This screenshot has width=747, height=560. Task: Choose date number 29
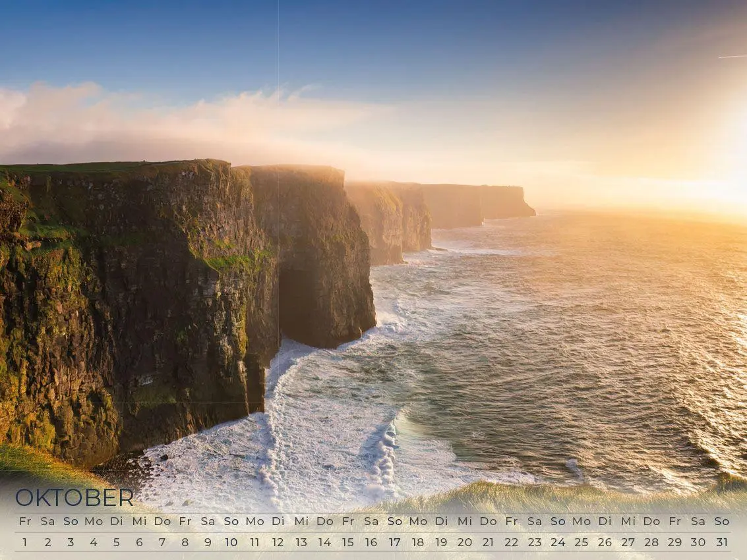[x=674, y=542]
